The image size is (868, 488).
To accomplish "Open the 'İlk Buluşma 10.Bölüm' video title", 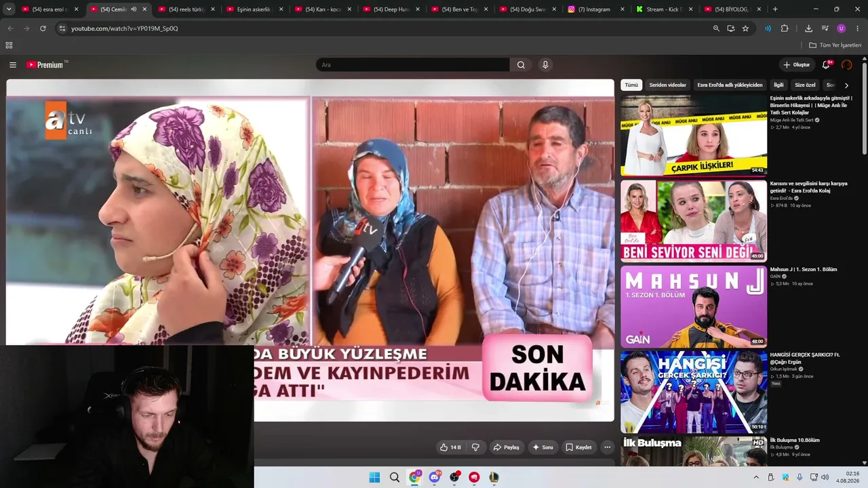I will tap(795, 441).
